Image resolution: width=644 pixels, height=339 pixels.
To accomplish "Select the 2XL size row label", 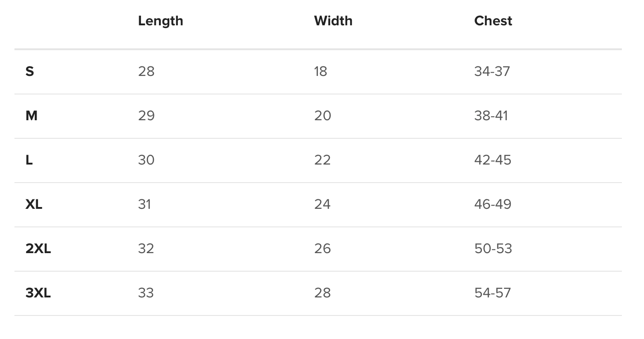I will click(38, 249).
